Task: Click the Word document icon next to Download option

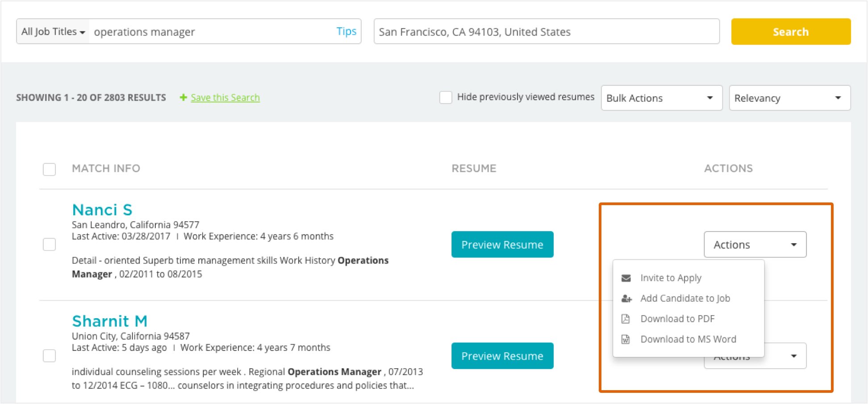Action: point(626,339)
